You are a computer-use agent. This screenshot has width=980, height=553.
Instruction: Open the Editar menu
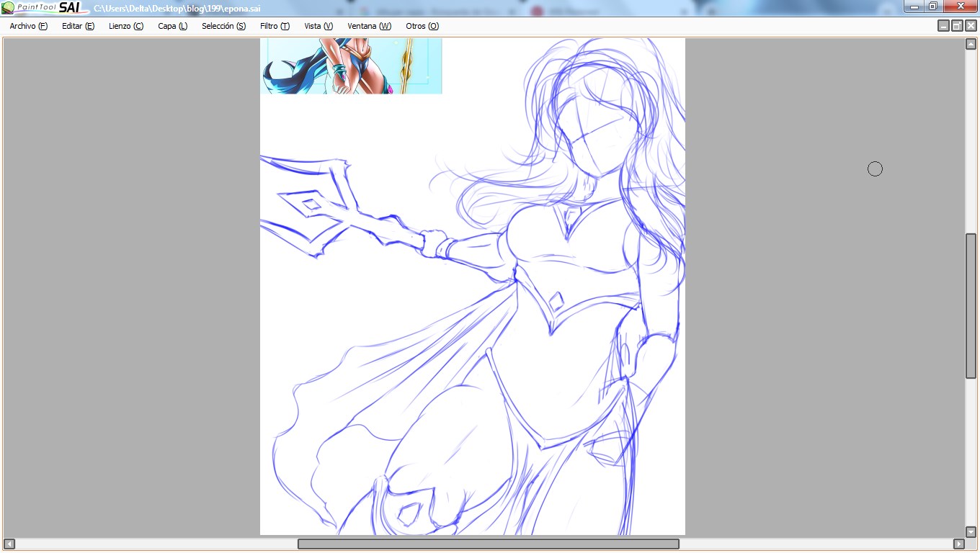coord(78,26)
